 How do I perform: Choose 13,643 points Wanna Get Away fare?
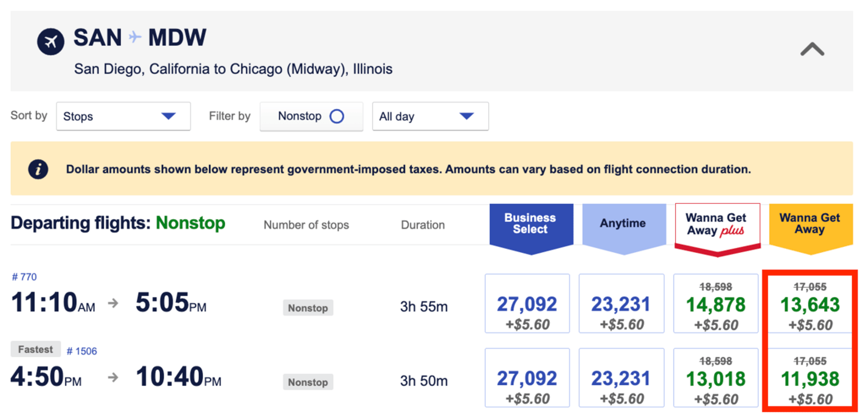(x=810, y=303)
